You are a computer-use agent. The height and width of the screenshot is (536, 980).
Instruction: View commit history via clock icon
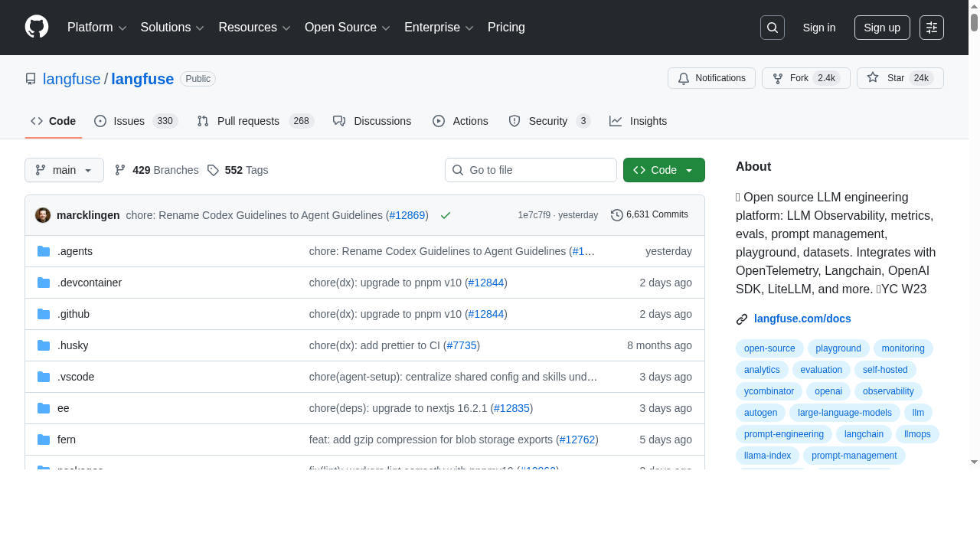click(616, 215)
